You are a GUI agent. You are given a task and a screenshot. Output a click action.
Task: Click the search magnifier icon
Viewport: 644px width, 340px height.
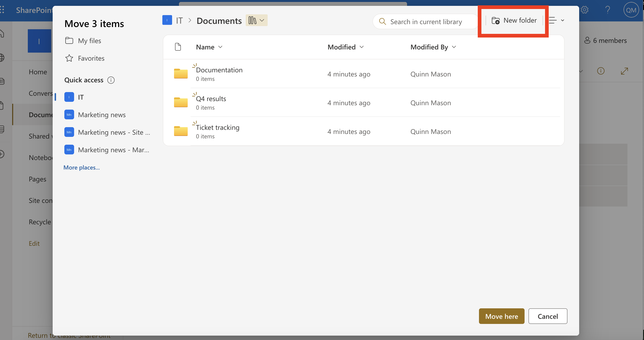tap(382, 21)
